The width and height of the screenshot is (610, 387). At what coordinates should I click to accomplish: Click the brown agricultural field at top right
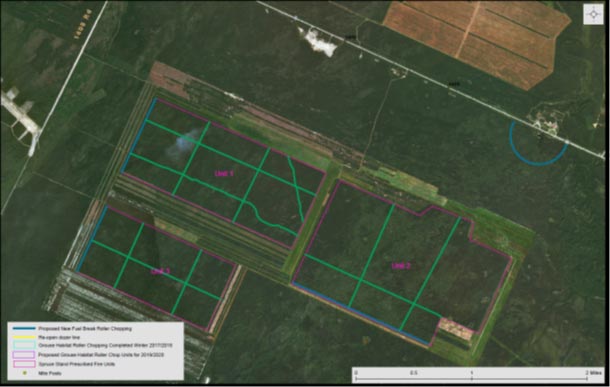477,41
